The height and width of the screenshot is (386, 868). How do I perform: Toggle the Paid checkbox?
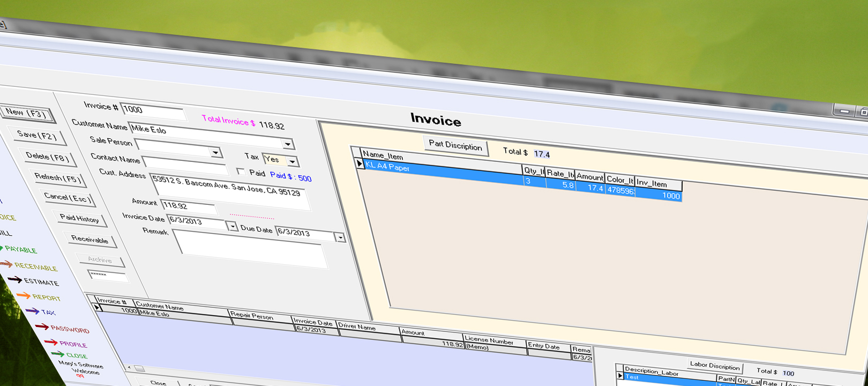tap(241, 172)
